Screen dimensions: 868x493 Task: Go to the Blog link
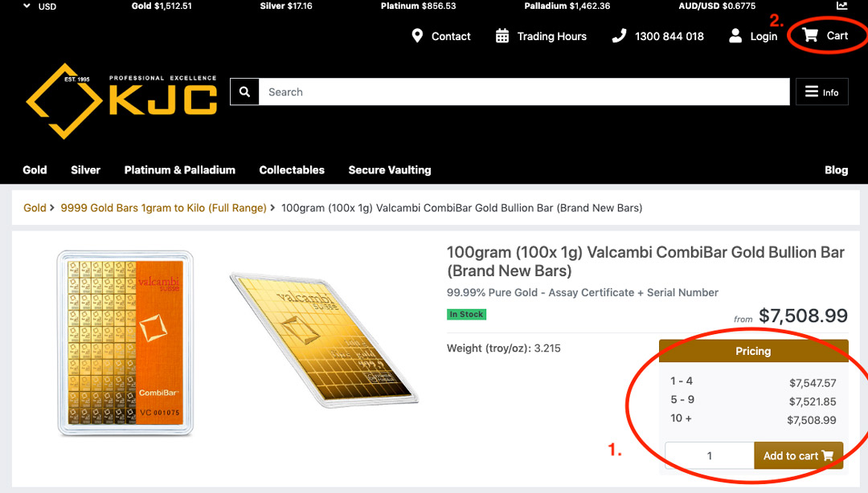click(836, 170)
